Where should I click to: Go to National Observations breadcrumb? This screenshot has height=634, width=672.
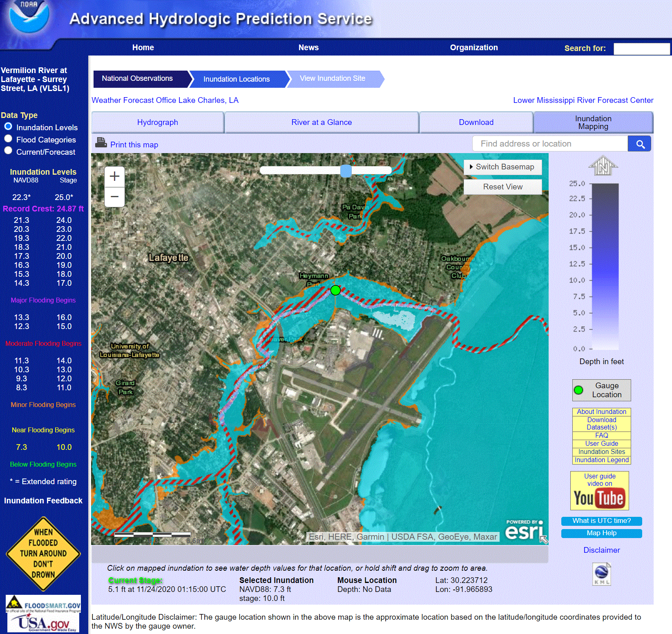coord(140,79)
